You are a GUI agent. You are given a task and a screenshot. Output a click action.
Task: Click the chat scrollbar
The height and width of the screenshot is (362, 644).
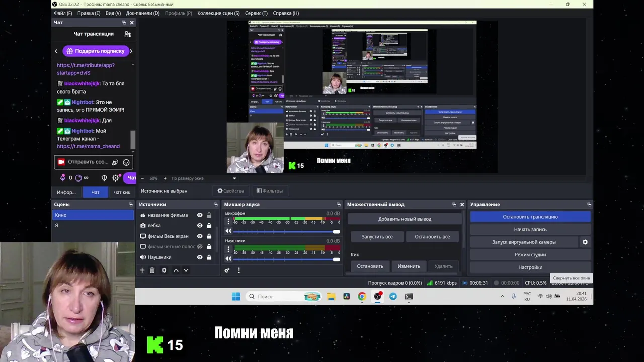pos(133,140)
